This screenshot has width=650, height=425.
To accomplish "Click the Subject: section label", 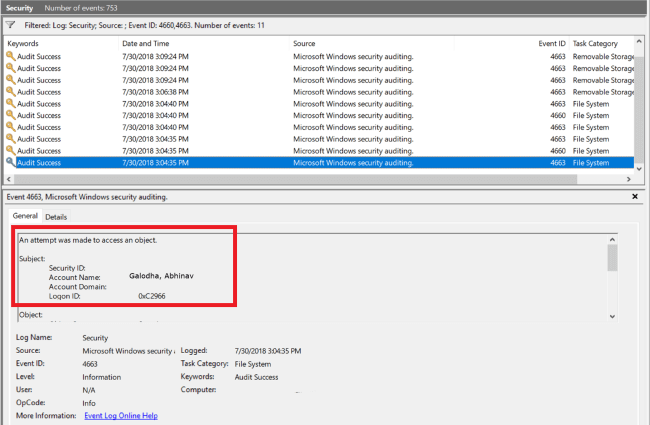I will coord(32,259).
